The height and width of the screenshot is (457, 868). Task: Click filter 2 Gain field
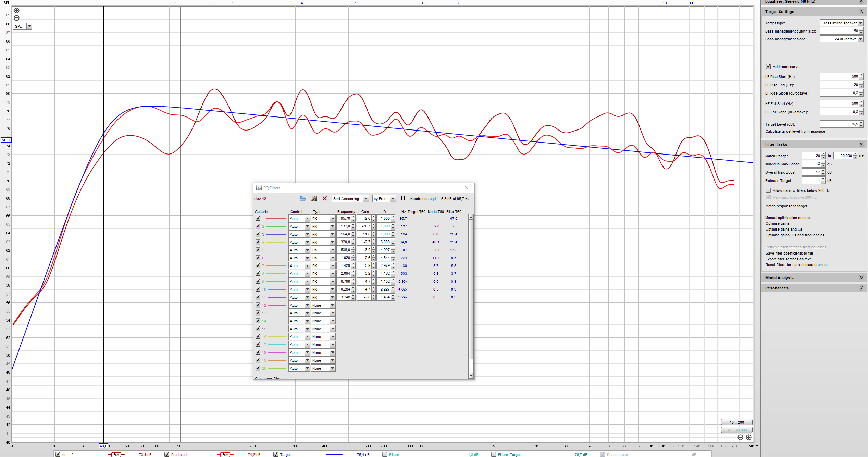pos(364,226)
